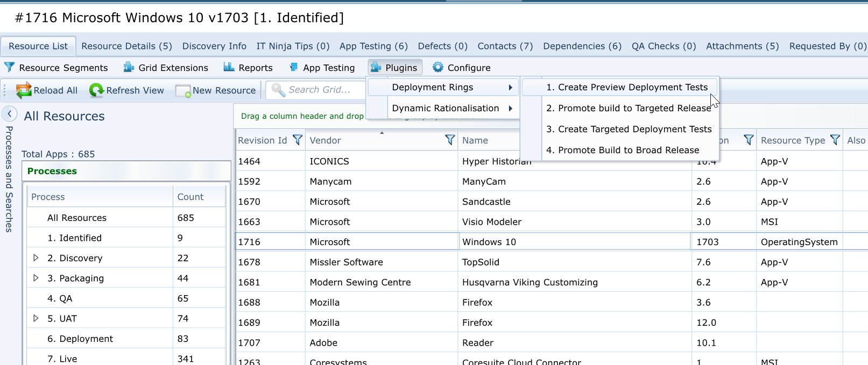Image resolution: width=868 pixels, height=365 pixels.
Task: Select the 6. Deployment process row
Action: coord(126,339)
